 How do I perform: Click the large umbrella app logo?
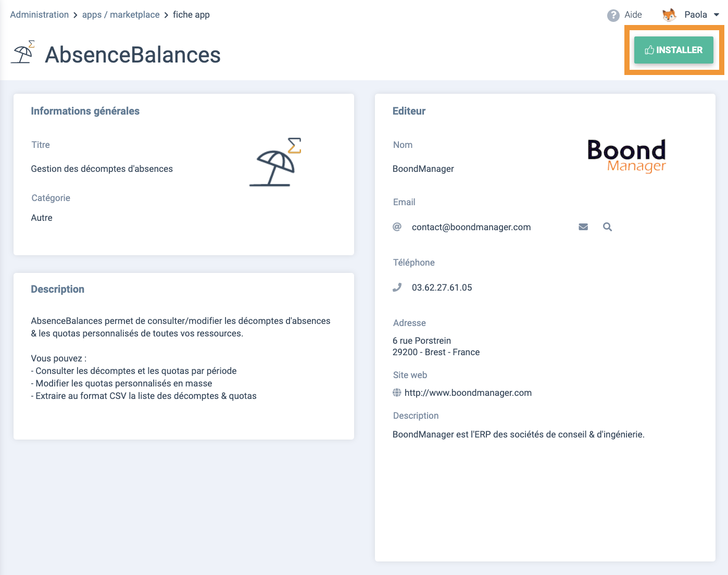[x=275, y=162]
